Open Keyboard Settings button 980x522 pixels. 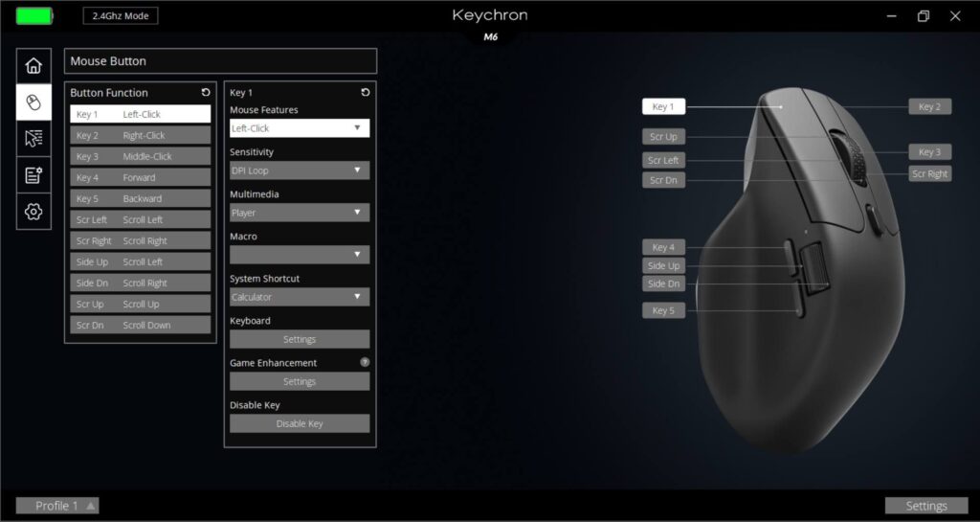[x=300, y=339]
